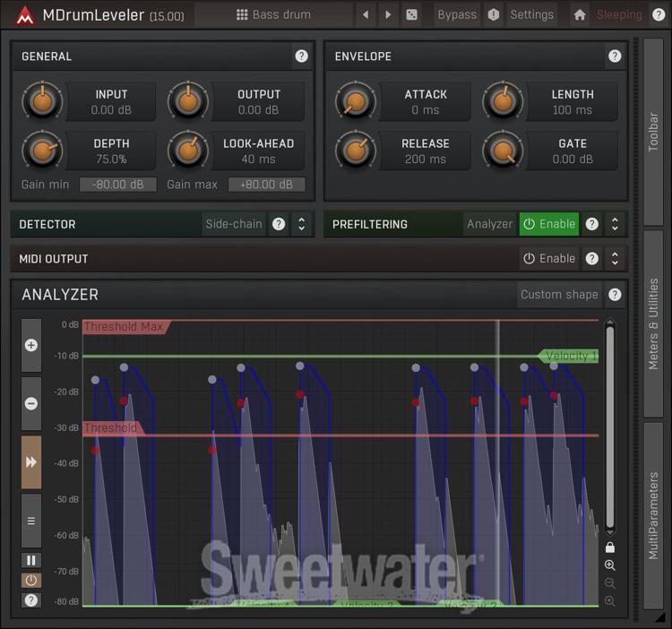Click the Threshold line handle label
Image resolution: width=672 pixels, height=629 pixels.
tap(110, 427)
